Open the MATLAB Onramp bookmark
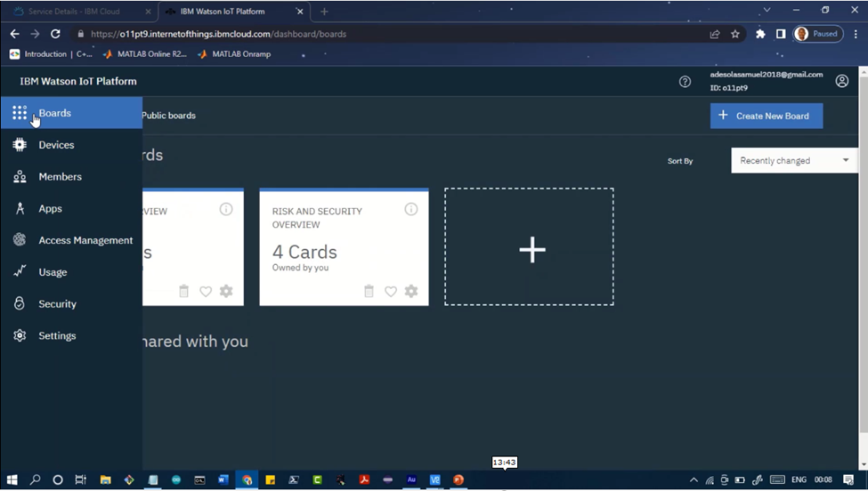Image resolution: width=868 pixels, height=491 pixels. coord(234,54)
